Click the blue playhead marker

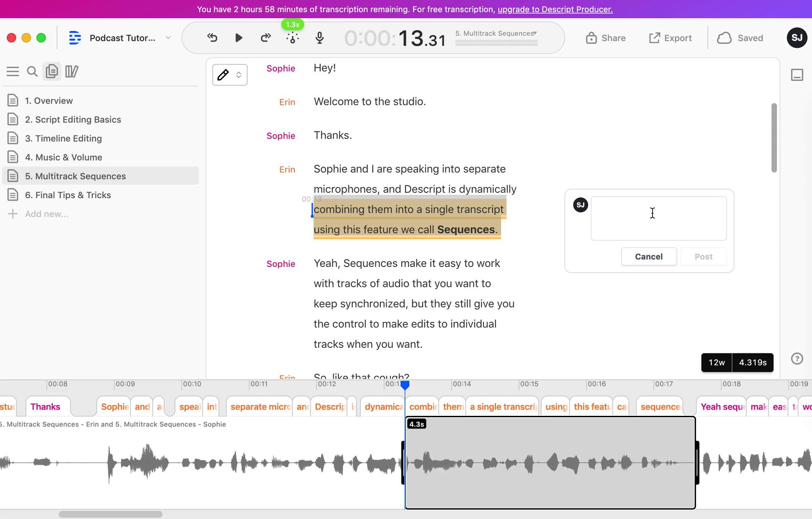(x=405, y=385)
